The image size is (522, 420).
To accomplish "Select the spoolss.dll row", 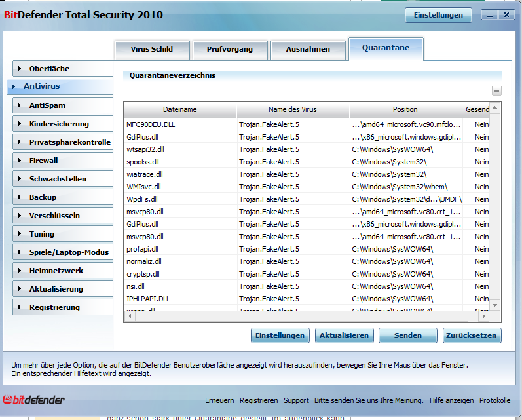I will 307,162.
